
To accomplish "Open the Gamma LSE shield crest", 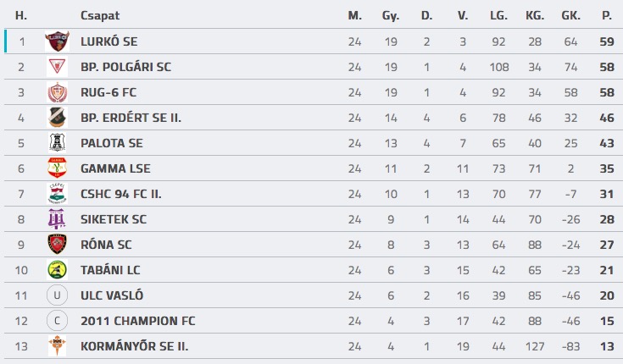I will point(57,168).
